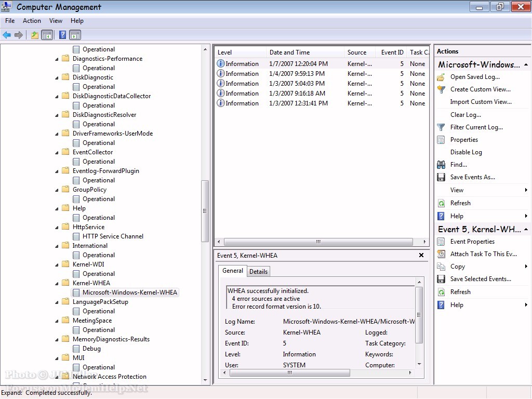Click the Filter Current Log funnel icon
This screenshot has height=399, width=532.
441,127
